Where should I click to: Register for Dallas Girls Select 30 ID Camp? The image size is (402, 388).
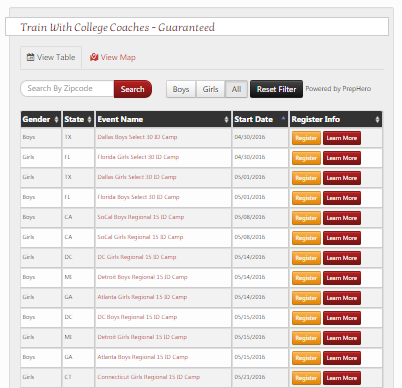306,178
